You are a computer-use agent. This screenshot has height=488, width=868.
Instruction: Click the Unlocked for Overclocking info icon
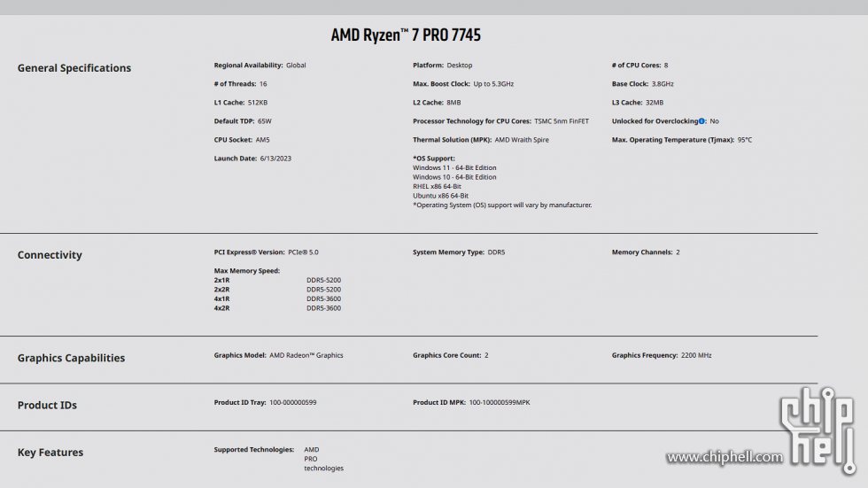tap(701, 121)
